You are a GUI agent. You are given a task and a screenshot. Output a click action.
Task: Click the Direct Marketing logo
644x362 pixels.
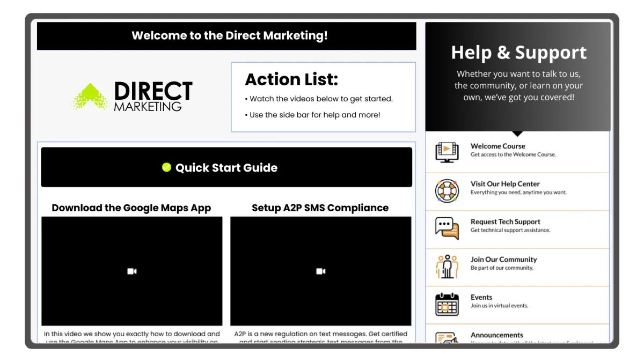132,97
